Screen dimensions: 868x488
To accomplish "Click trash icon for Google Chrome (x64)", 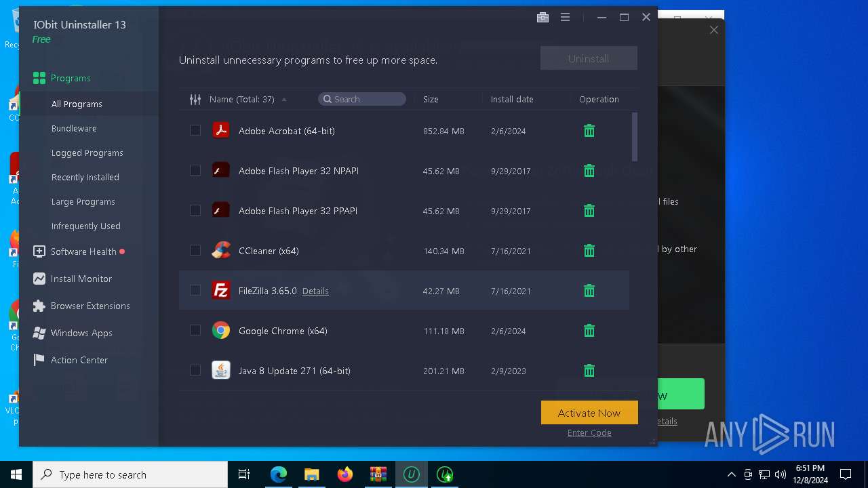I will coord(589,331).
